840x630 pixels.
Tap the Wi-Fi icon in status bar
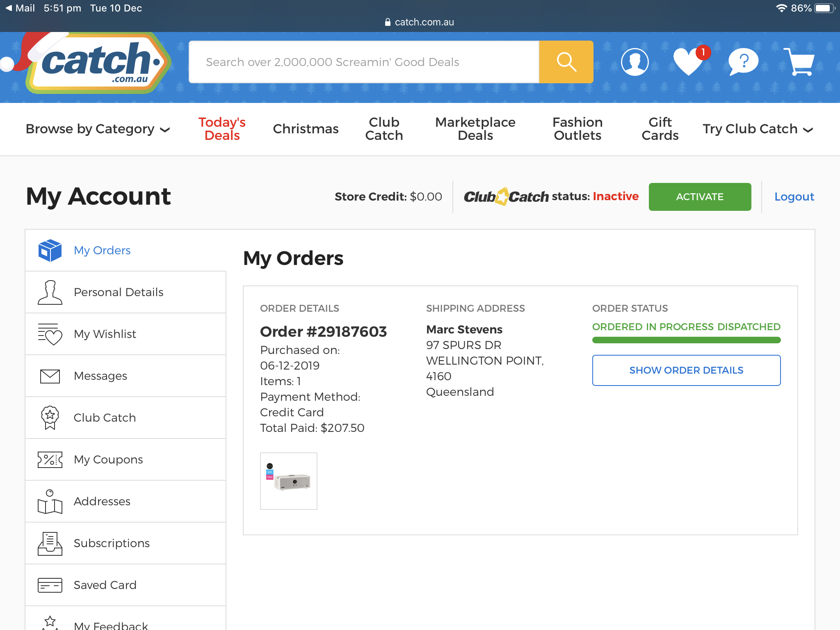782,8
